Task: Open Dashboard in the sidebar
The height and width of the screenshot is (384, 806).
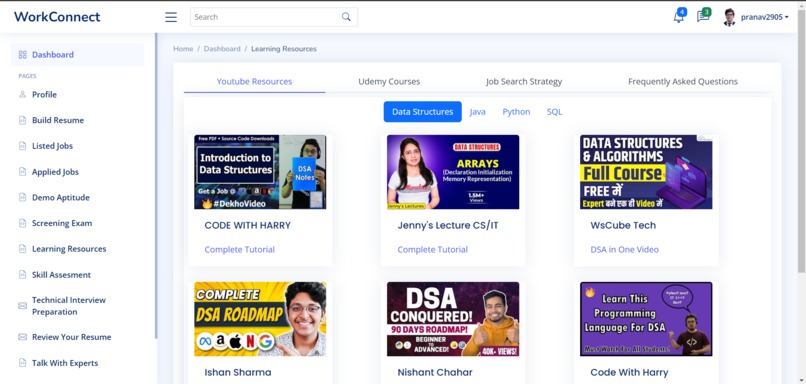Action: [x=78, y=54]
